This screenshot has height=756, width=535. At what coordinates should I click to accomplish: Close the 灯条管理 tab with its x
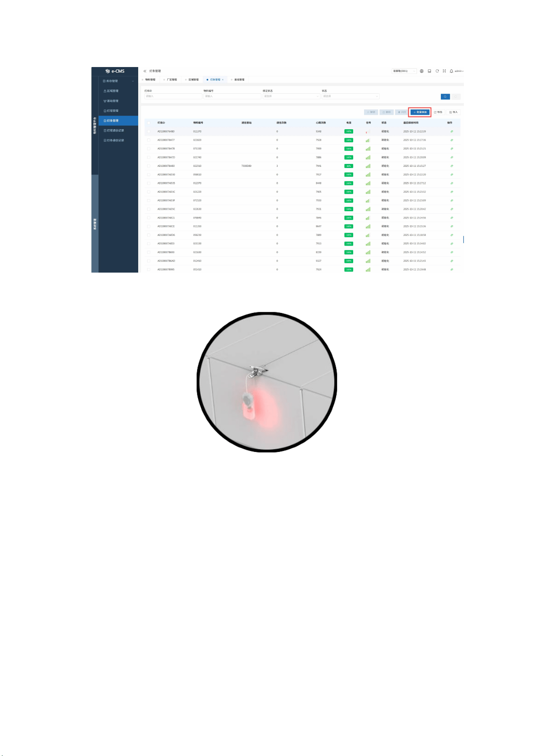point(223,80)
